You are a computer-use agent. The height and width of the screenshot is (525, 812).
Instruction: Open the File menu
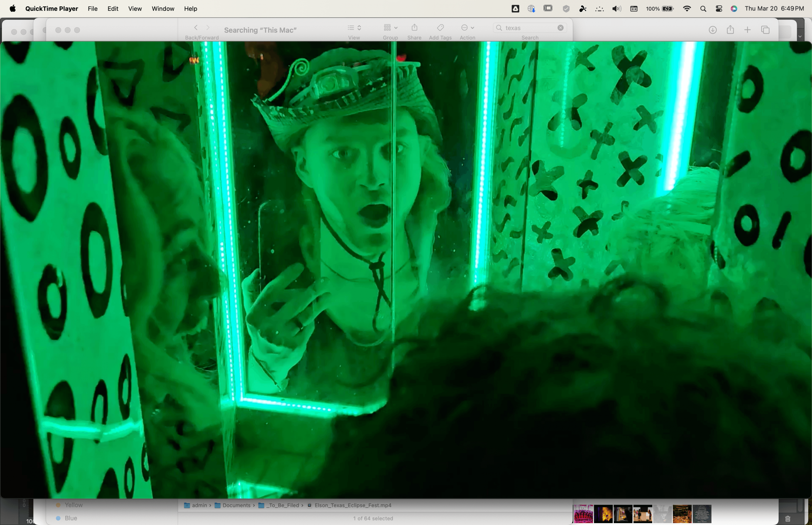tap(92, 9)
